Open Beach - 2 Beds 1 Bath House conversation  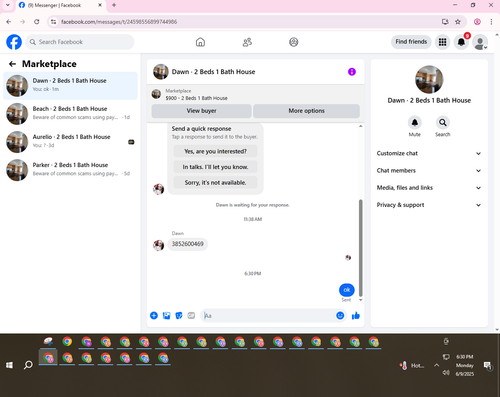pos(70,114)
